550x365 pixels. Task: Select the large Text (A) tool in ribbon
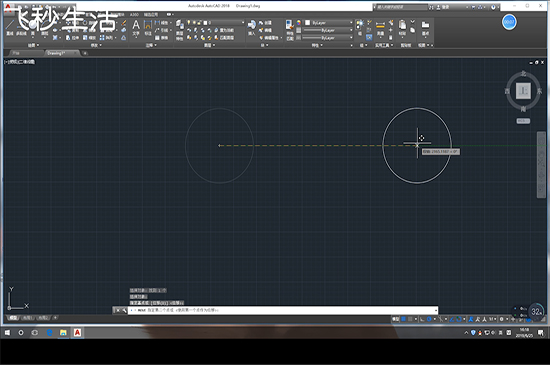pos(136,28)
